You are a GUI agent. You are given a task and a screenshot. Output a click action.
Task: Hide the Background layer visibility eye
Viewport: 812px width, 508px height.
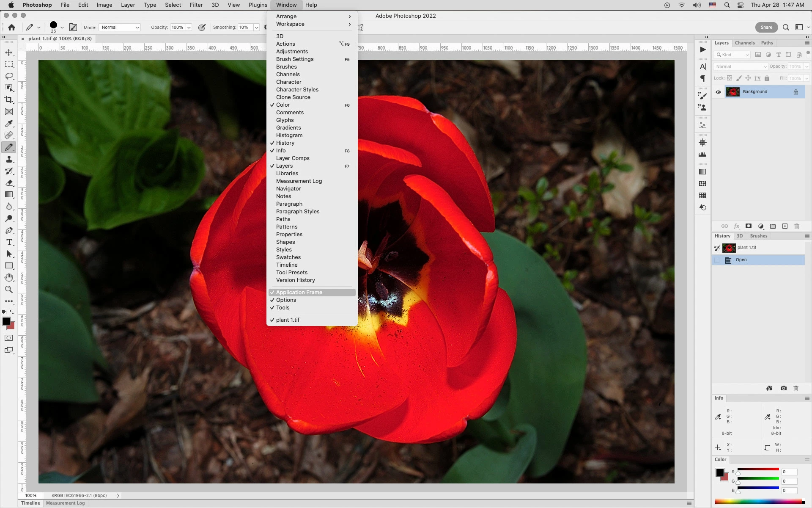pyautogui.click(x=718, y=92)
